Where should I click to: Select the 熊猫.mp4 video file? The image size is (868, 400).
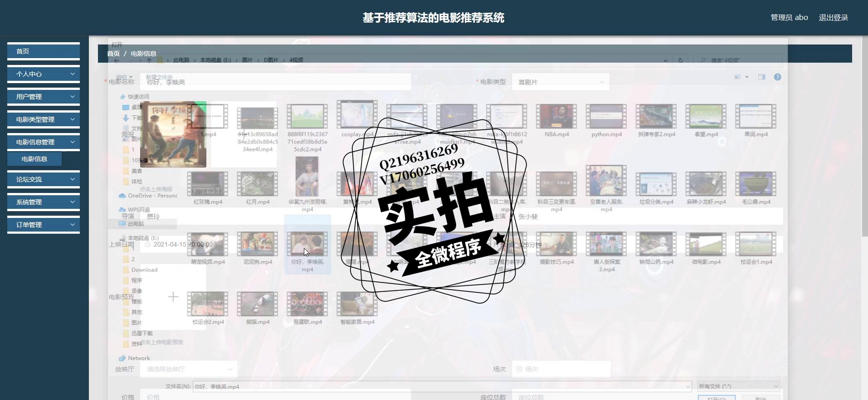(x=258, y=308)
